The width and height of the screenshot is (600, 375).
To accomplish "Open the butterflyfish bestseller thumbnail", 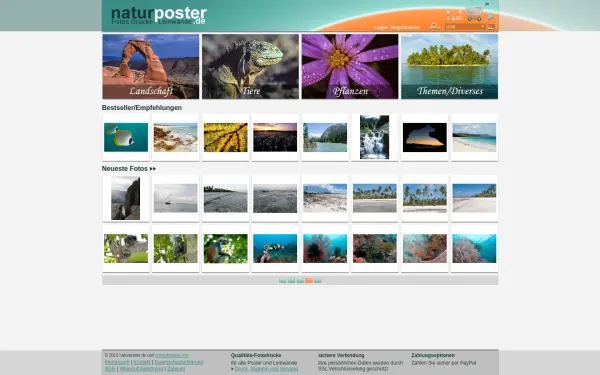I will point(126,137).
